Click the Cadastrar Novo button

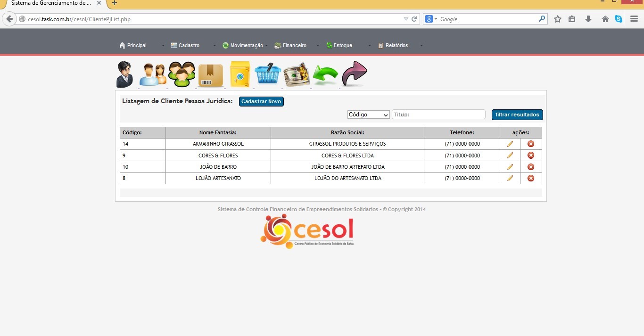point(261,102)
